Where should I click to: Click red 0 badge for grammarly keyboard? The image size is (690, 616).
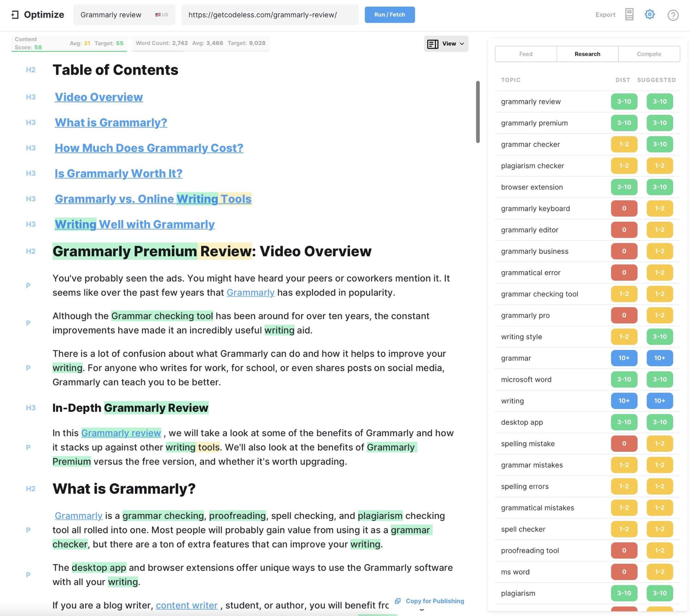pyautogui.click(x=624, y=208)
